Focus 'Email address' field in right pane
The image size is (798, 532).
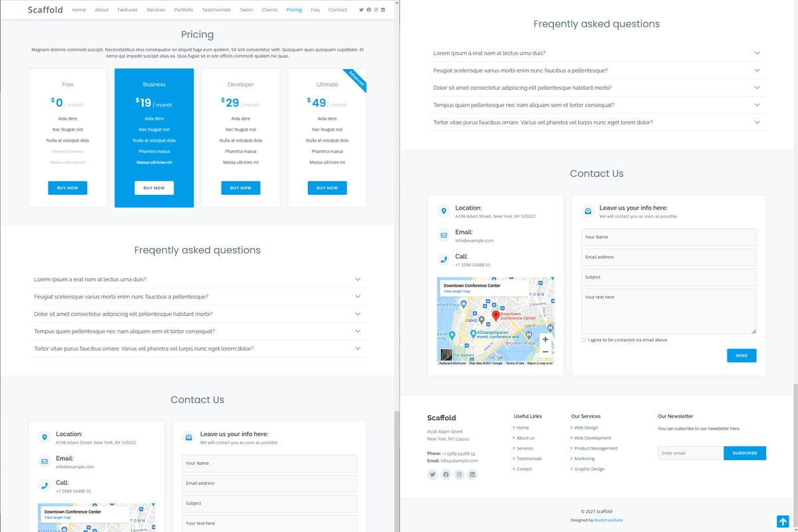pos(668,257)
